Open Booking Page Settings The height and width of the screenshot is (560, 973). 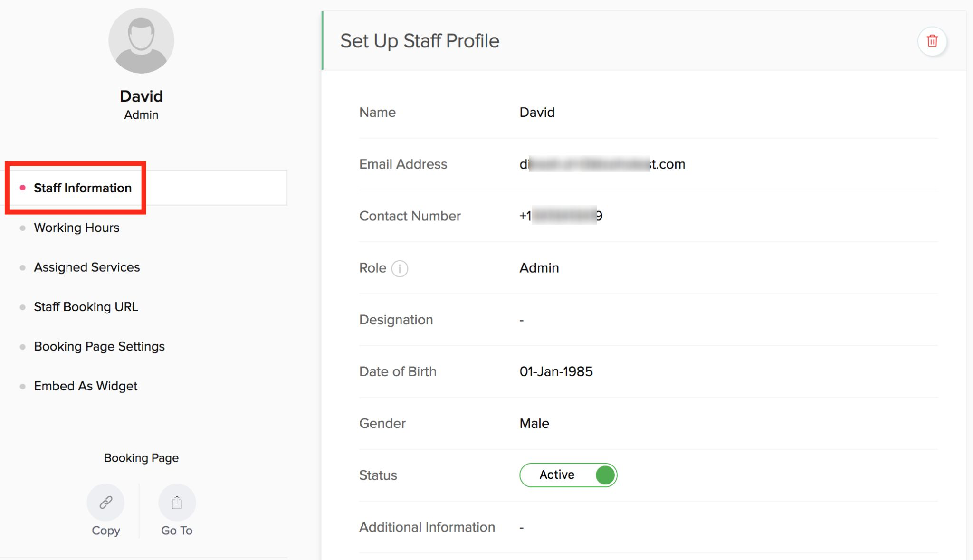(99, 347)
